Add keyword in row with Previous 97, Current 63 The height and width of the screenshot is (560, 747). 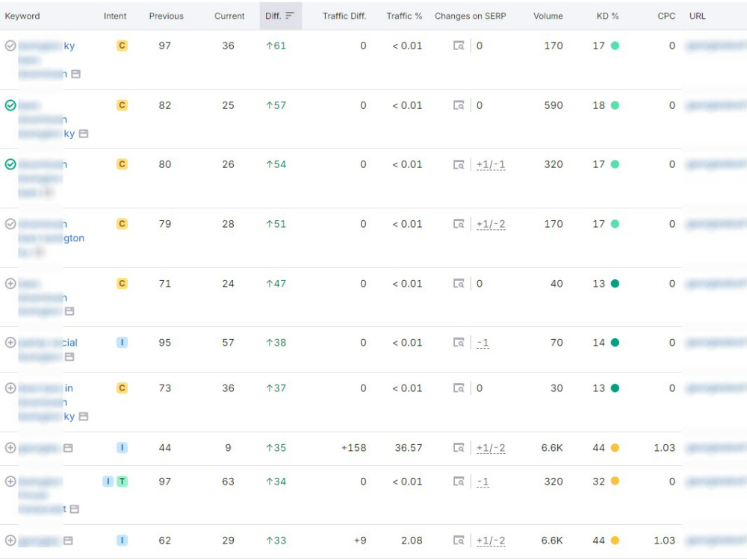[10, 482]
